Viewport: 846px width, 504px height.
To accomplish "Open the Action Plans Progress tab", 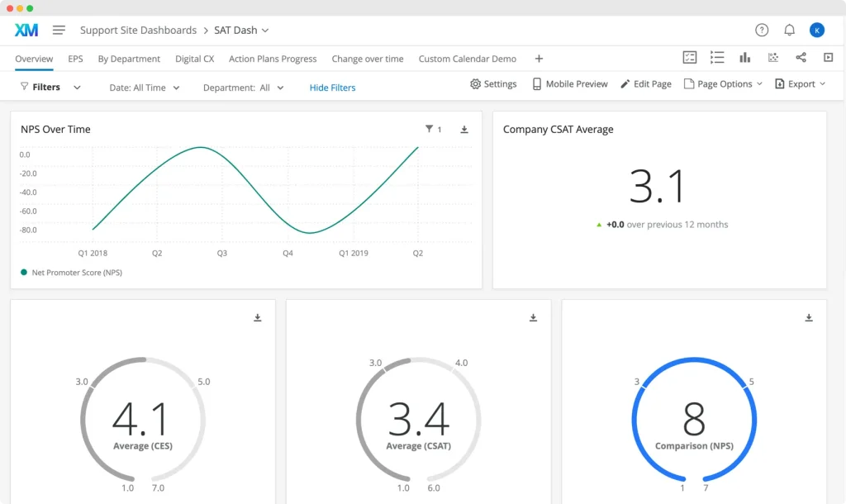I will pyautogui.click(x=273, y=59).
